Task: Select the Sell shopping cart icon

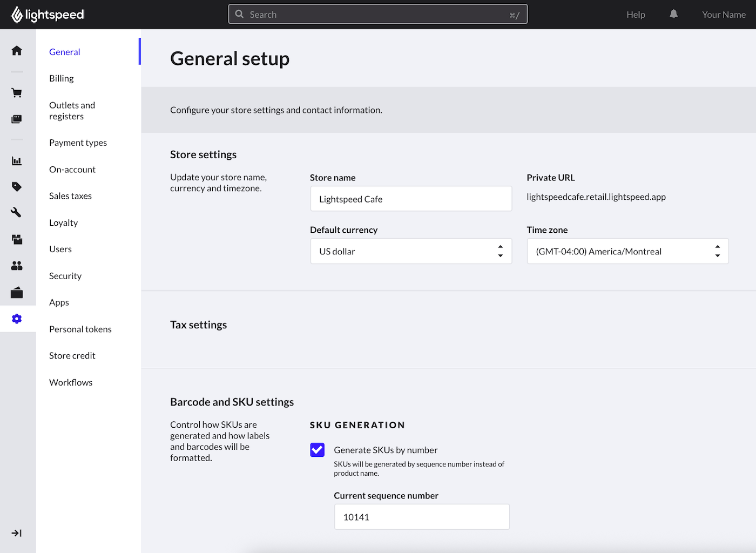Action: [17, 92]
